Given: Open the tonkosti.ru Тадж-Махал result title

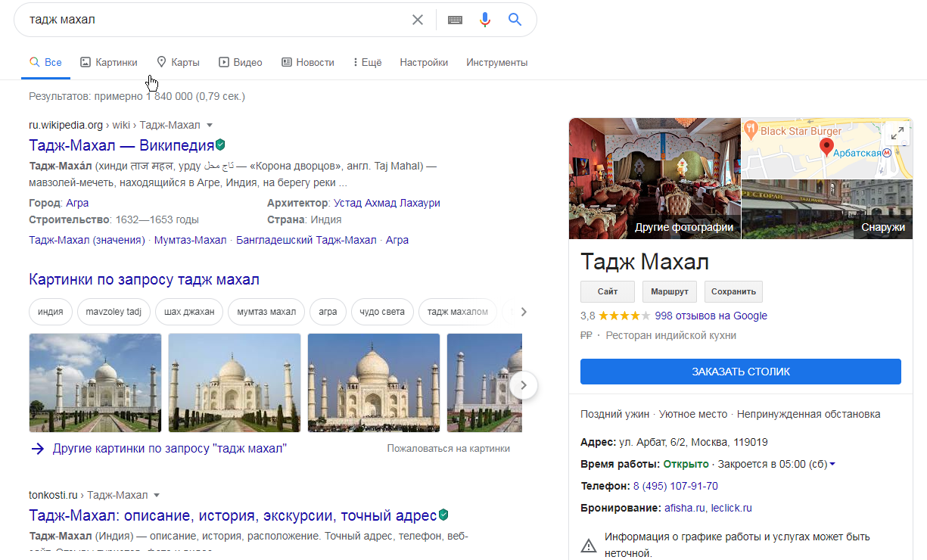Looking at the screenshot, I should pos(232,516).
